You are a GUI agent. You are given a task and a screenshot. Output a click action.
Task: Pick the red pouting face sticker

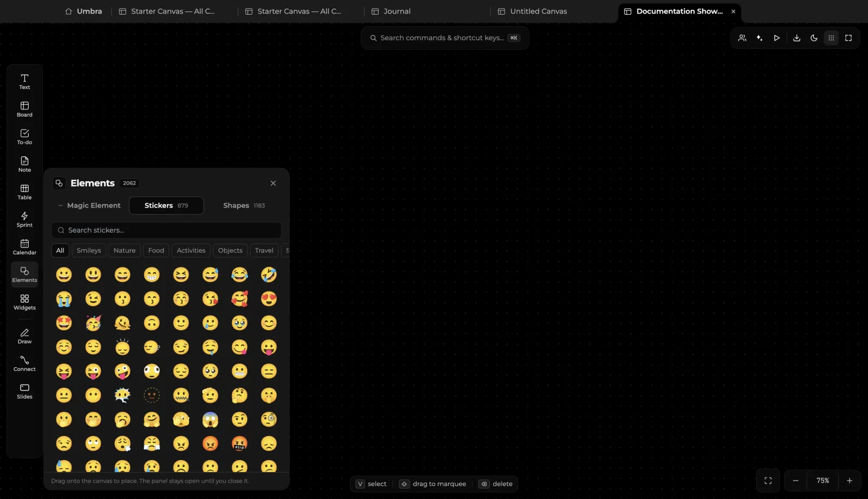[x=210, y=444]
